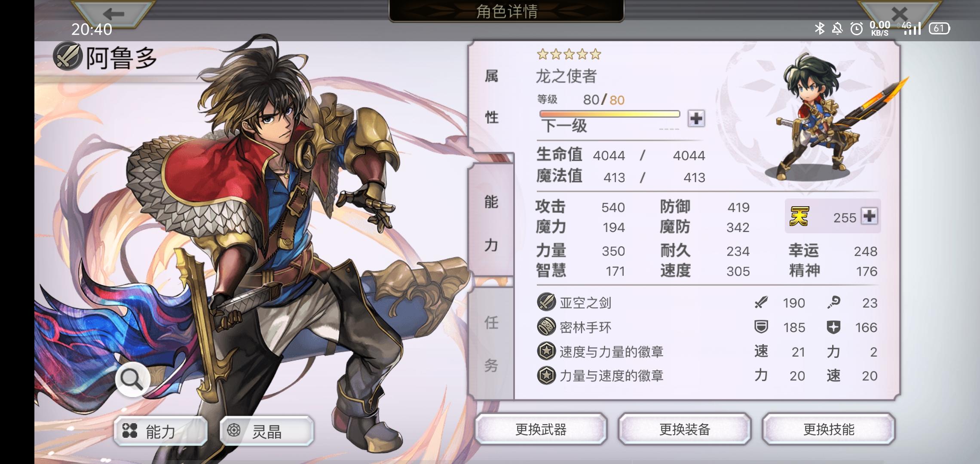Tap the yellow 天 talent icon
This screenshot has width=980, height=464.
tap(799, 216)
